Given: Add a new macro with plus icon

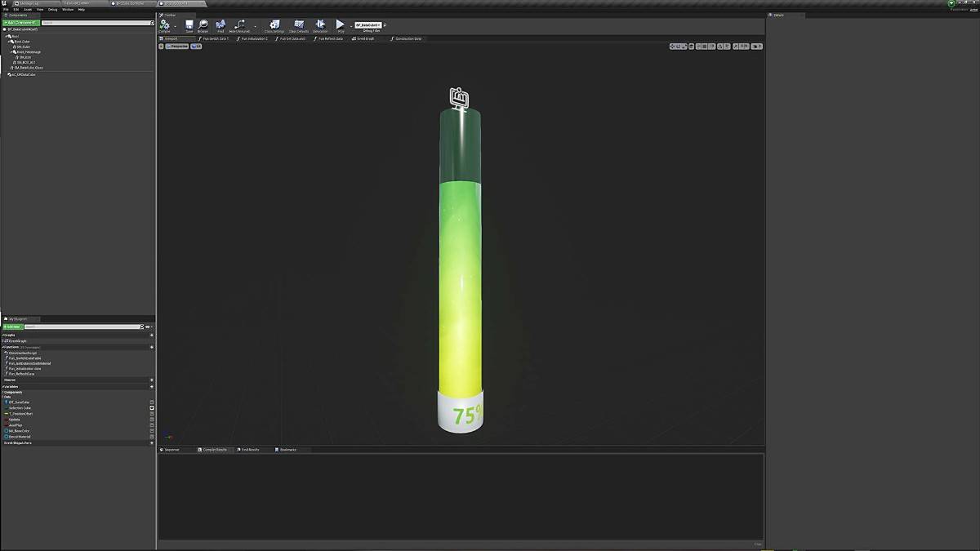Looking at the screenshot, I should coord(152,380).
